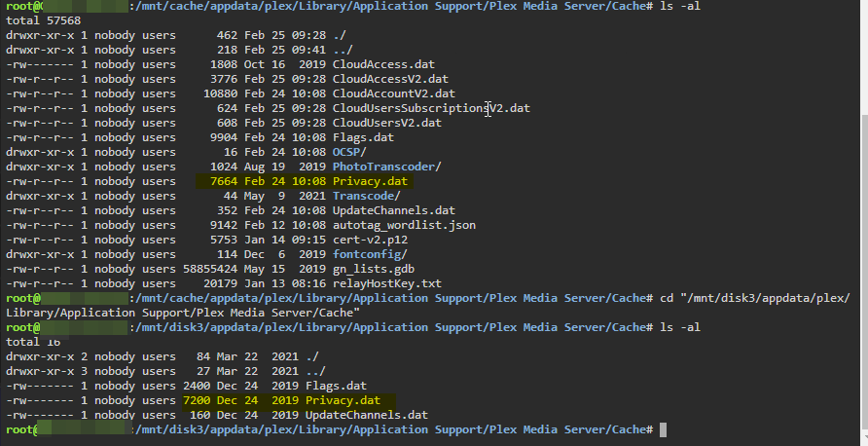Click the highlighted Privacy.dat with size 7200

pyautogui.click(x=343, y=400)
